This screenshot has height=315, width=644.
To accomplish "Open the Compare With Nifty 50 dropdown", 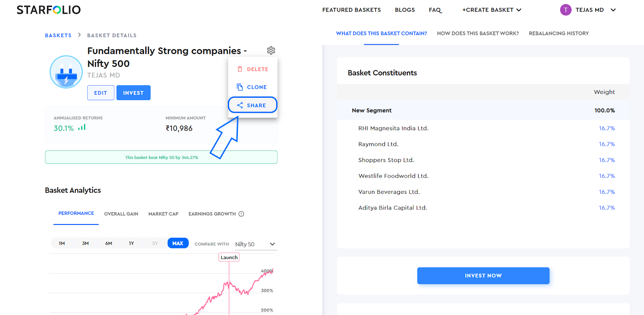I will [256, 244].
